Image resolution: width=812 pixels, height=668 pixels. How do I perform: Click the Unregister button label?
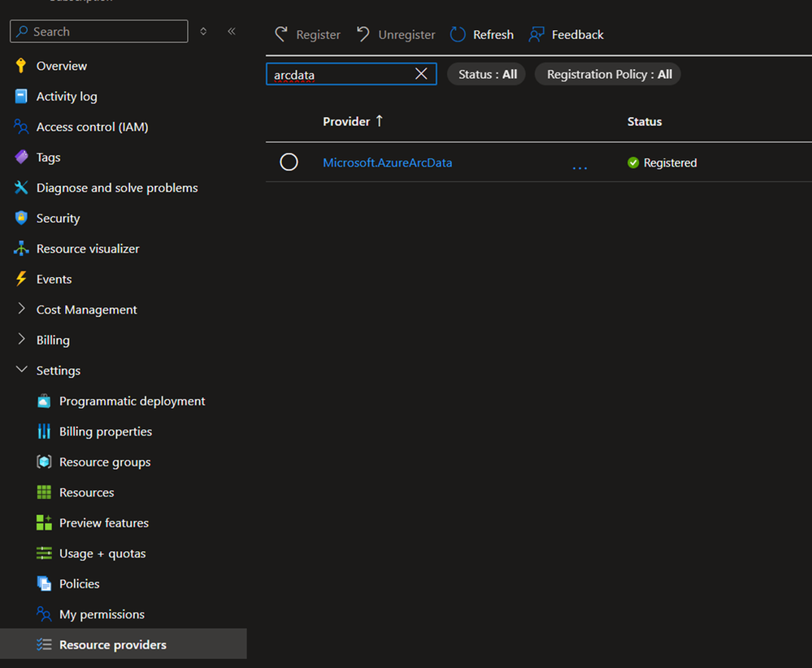click(x=406, y=35)
